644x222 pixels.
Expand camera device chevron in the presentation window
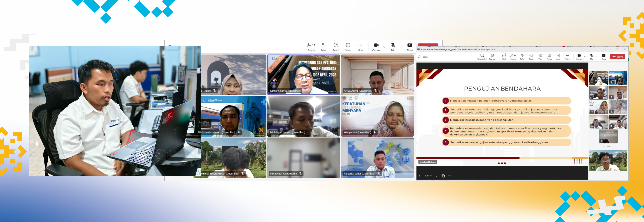585,57
